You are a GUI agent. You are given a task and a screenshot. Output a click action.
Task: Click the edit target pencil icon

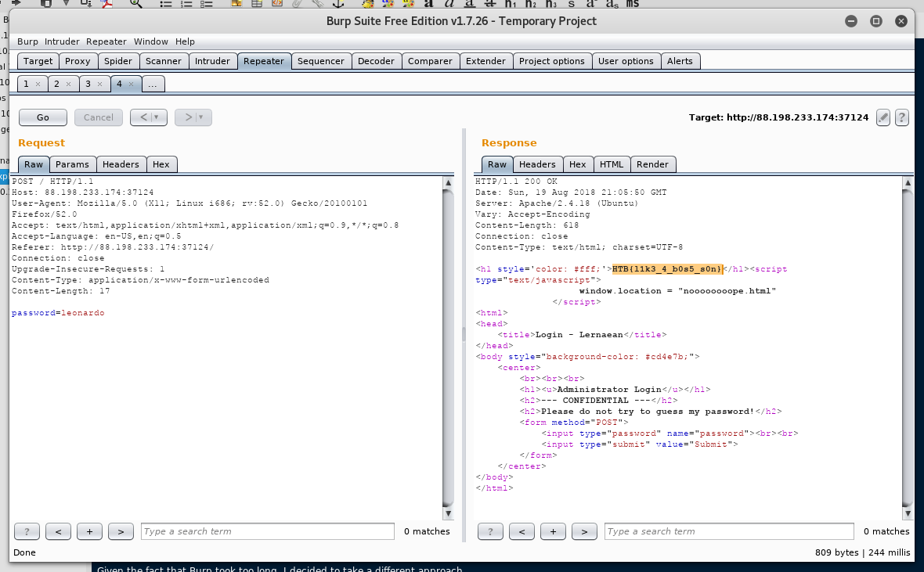pos(883,117)
